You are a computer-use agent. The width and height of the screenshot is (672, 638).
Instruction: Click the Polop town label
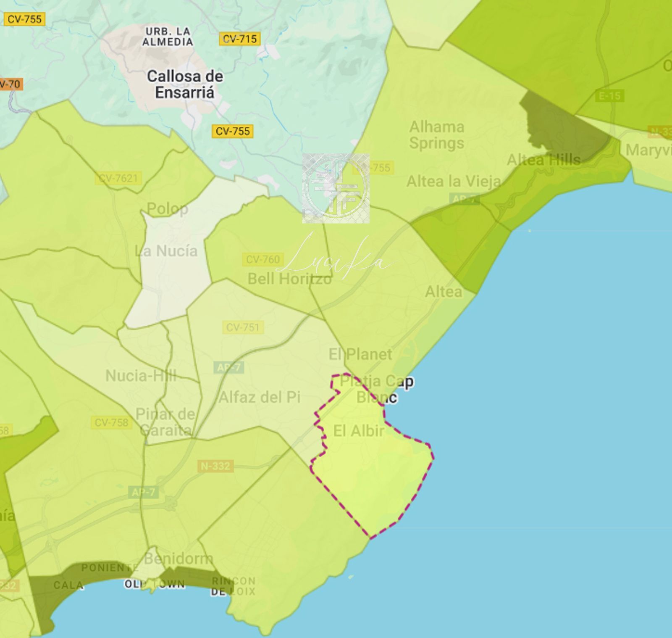[x=167, y=209]
